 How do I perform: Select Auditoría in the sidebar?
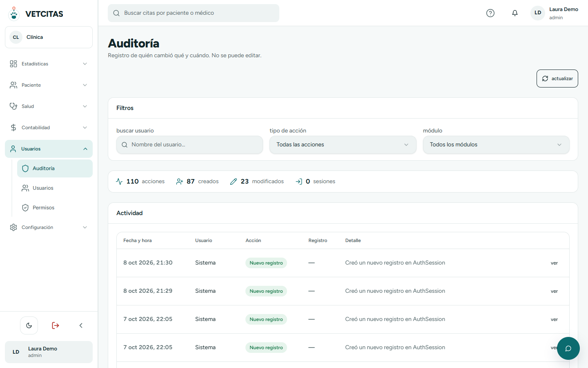(55, 168)
